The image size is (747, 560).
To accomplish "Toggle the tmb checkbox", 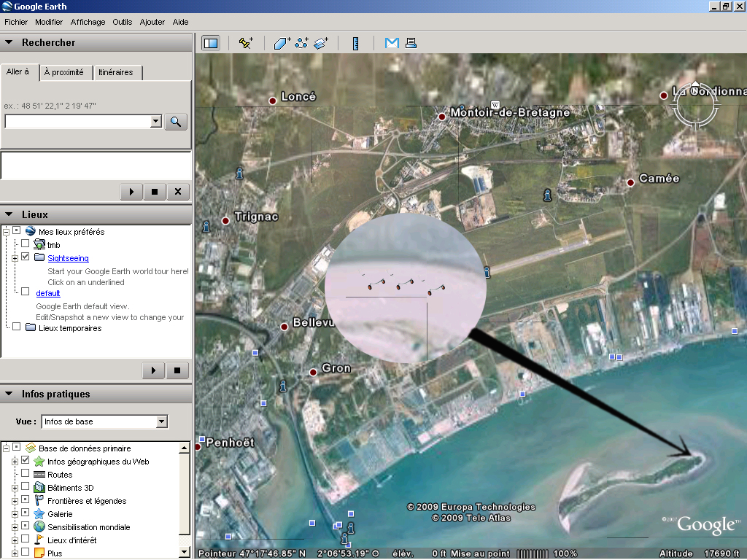I will pyautogui.click(x=26, y=244).
